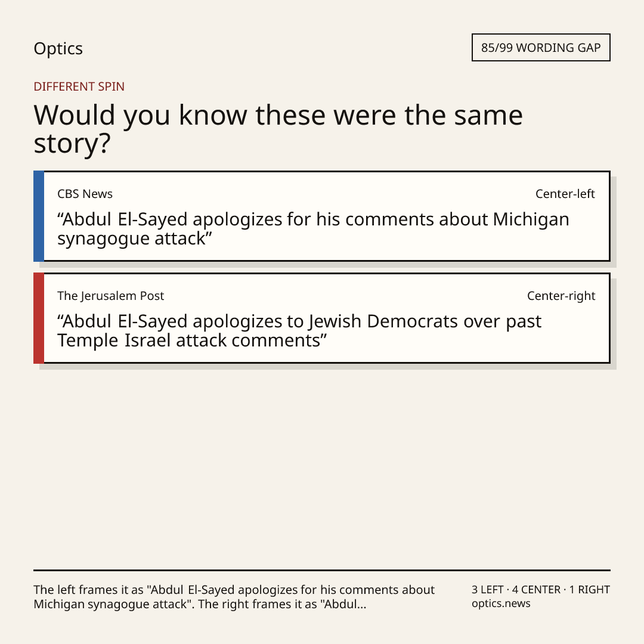Open the optics.news link
This screenshot has width=644, height=644.
pos(501,603)
